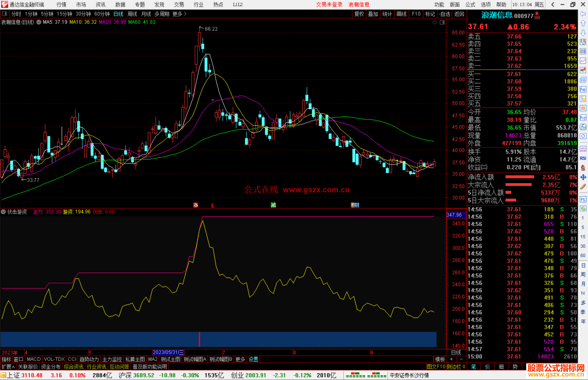
Task: Click the up arrow icon for previous stock
Action: point(583,23)
